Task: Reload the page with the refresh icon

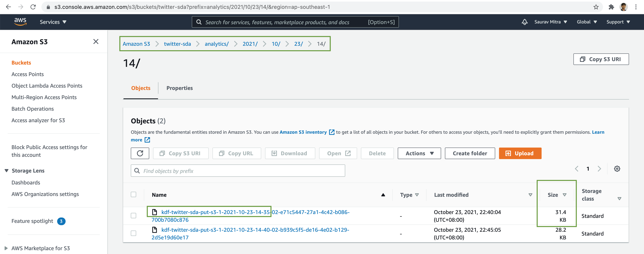Action: [33, 7]
